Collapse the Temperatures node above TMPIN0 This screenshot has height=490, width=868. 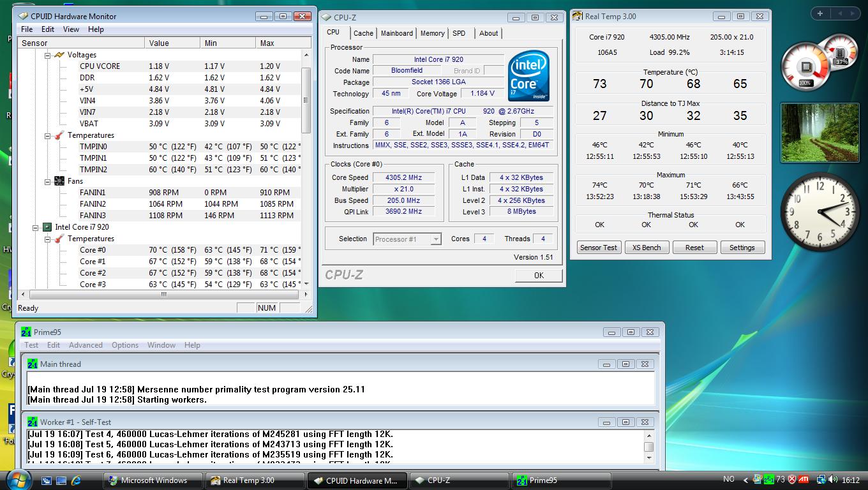[47, 135]
